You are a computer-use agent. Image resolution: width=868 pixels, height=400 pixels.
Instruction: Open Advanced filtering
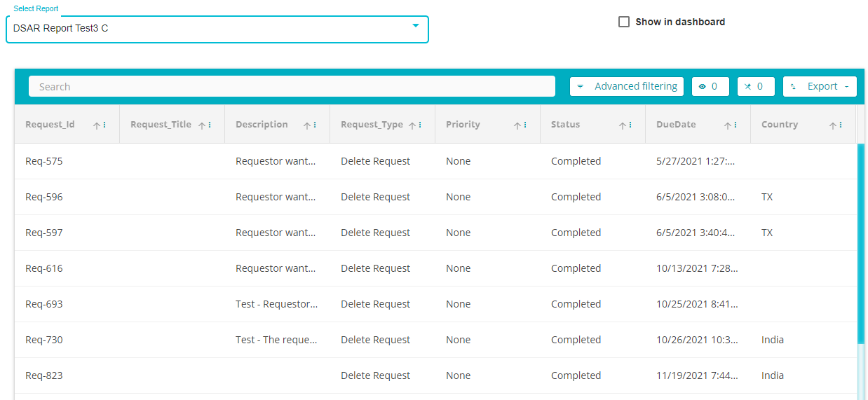pyautogui.click(x=627, y=86)
